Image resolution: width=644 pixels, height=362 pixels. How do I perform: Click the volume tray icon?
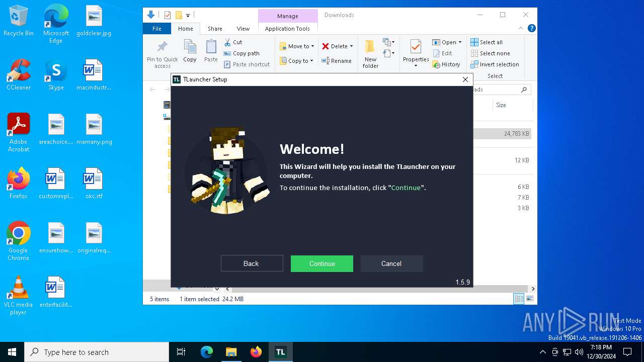(579, 352)
